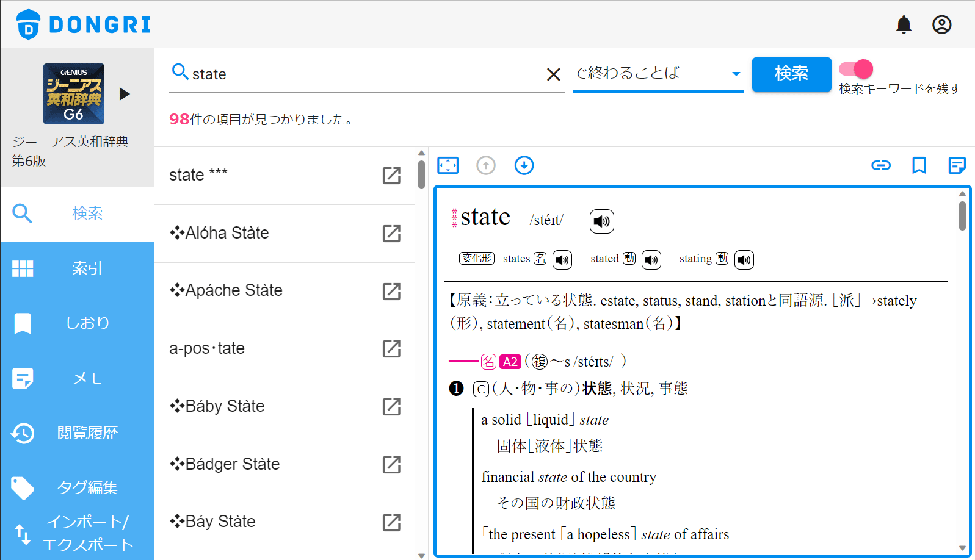Open the 閲覧履歴 history sidebar tab

point(77,433)
